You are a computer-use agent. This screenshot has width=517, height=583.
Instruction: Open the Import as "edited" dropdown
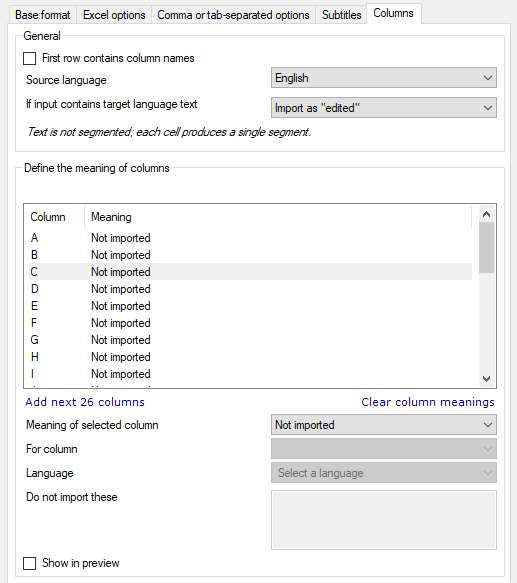(x=384, y=108)
